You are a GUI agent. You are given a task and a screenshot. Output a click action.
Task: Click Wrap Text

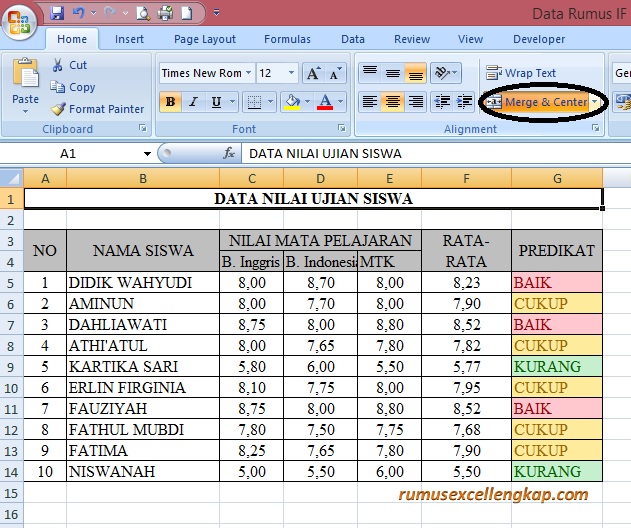[x=521, y=73]
